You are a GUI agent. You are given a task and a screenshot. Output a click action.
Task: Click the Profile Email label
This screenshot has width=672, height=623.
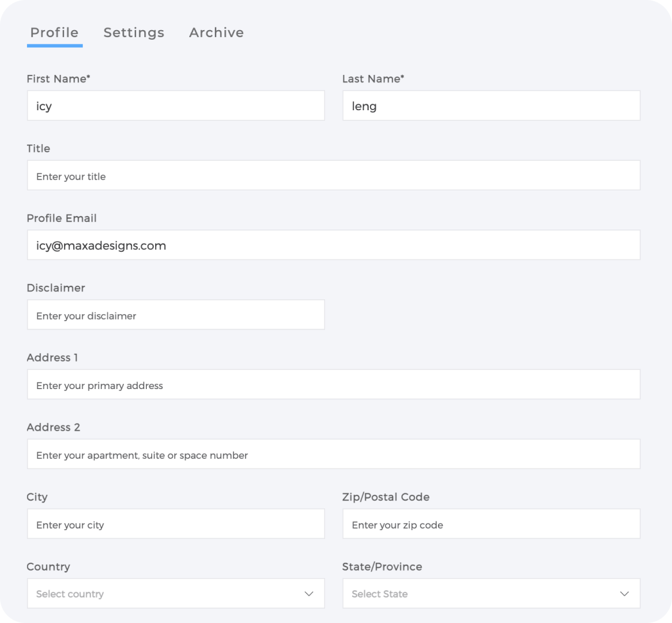point(62,219)
